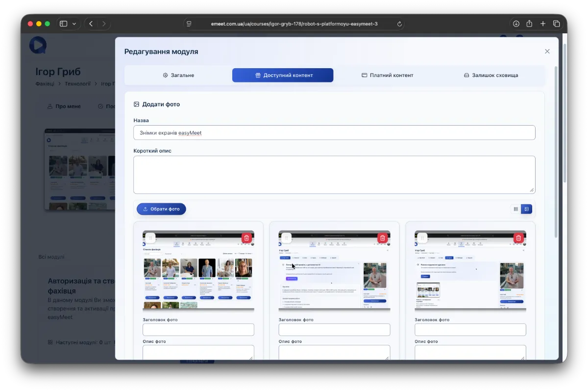Image resolution: width=588 pixels, height=391 pixels.
Task: Open the Загальне tab
Action: [179, 75]
